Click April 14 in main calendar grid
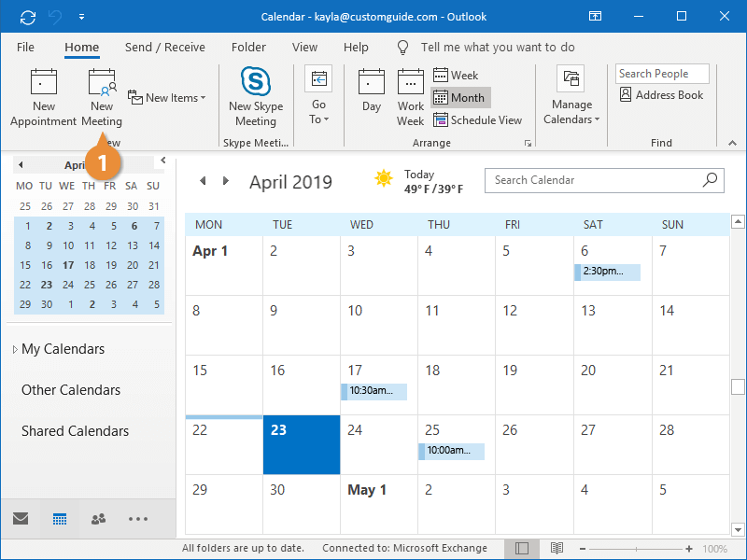 point(691,325)
